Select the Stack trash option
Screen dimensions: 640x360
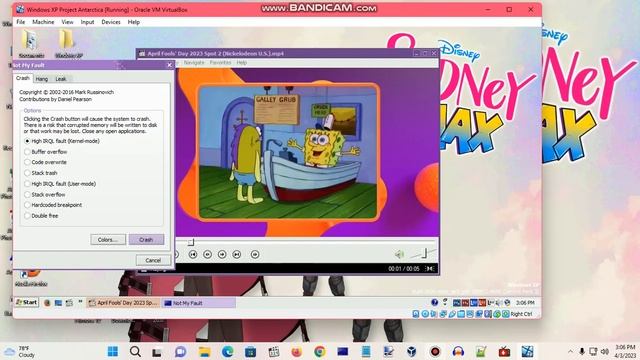(40, 173)
